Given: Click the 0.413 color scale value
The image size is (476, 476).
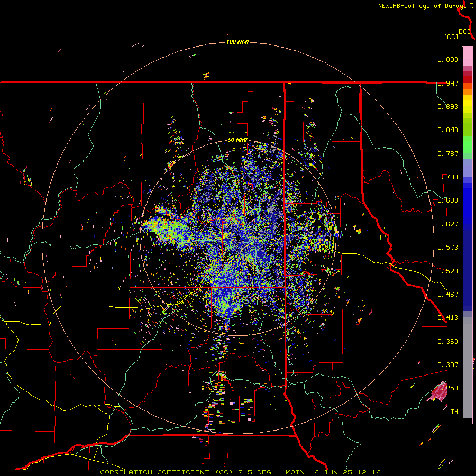Looking at the screenshot, I should coord(448,318).
